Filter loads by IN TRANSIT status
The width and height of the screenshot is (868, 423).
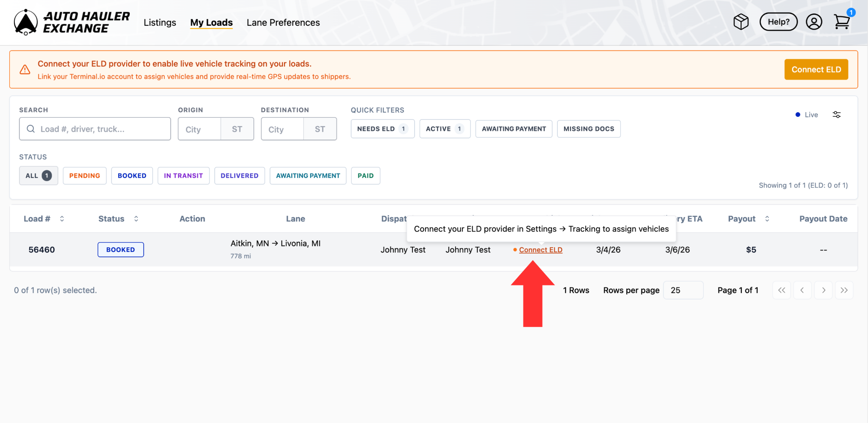point(183,176)
